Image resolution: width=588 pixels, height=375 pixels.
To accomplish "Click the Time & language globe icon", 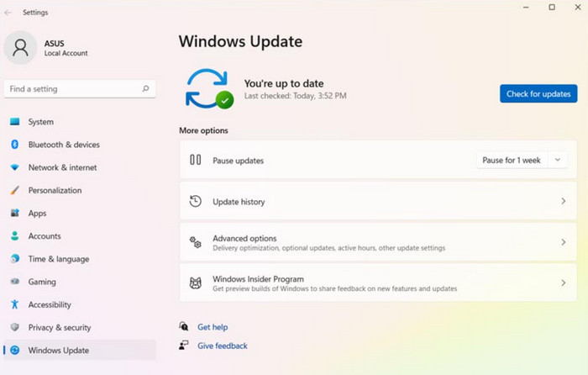I will coord(14,259).
